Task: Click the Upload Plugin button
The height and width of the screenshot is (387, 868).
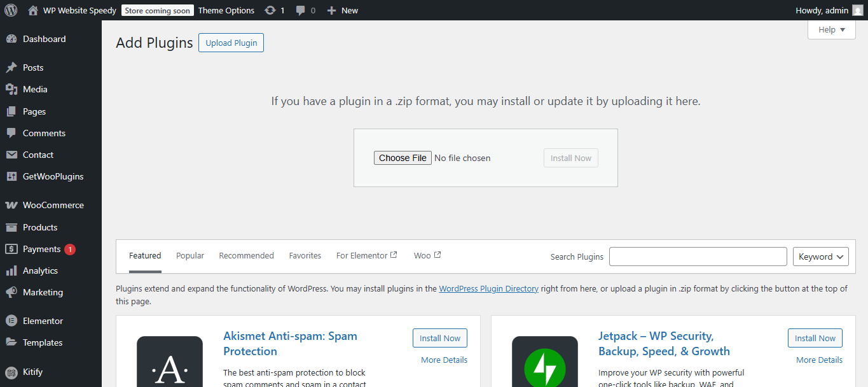Action: point(231,43)
